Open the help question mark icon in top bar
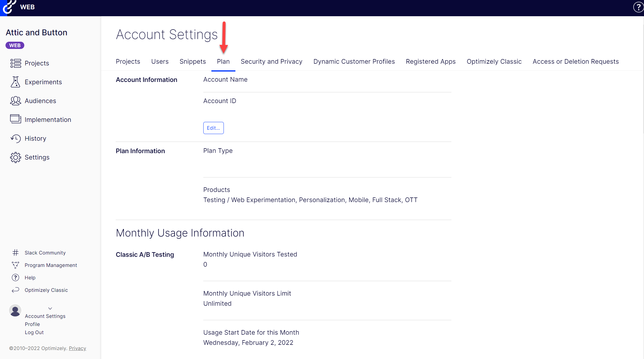The width and height of the screenshot is (644, 359). [x=638, y=7]
